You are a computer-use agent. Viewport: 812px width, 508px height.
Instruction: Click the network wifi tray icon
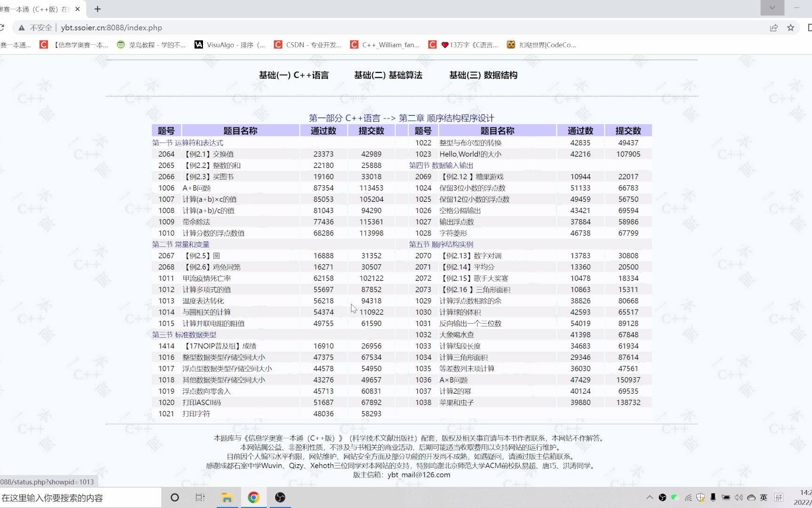[x=688, y=498]
